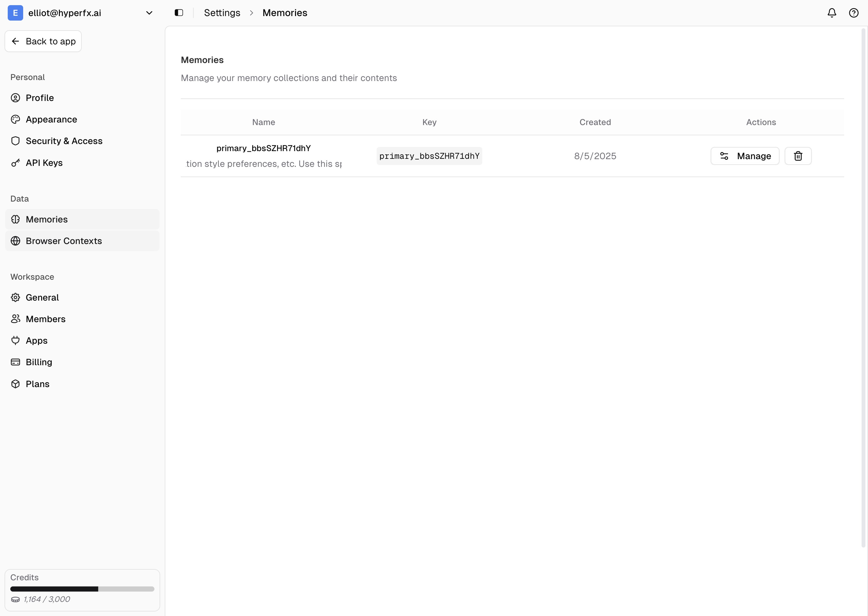Click the API Keys key icon
Viewport: 868px width, 616px height.
click(x=15, y=163)
